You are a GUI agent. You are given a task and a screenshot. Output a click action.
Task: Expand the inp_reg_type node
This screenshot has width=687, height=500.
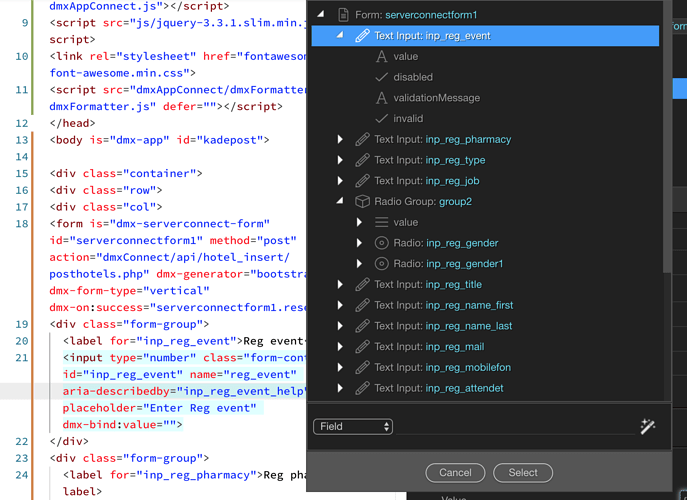pos(340,160)
